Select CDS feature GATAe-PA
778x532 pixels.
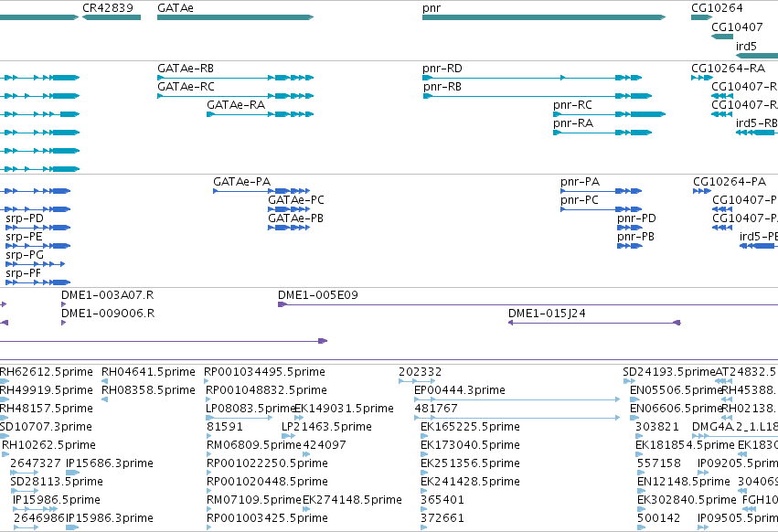pyautogui.click(x=241, y=182)
